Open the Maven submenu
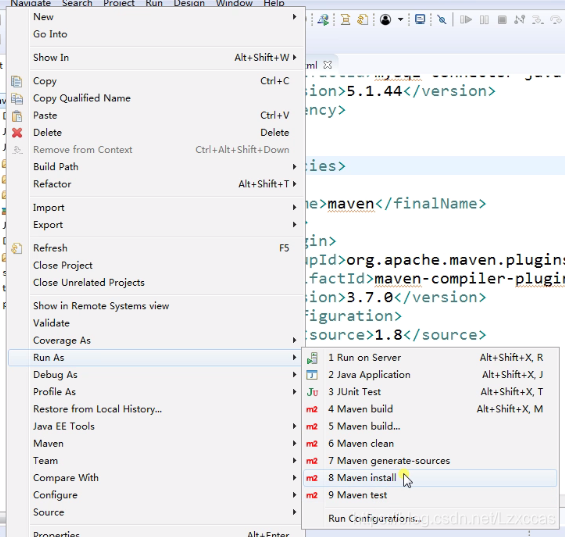 164,443
